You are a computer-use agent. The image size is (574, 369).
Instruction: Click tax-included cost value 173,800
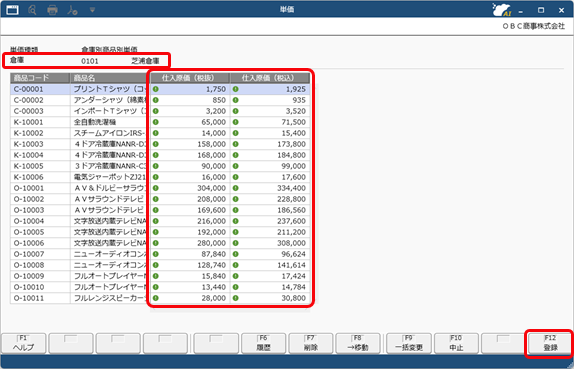291,144
